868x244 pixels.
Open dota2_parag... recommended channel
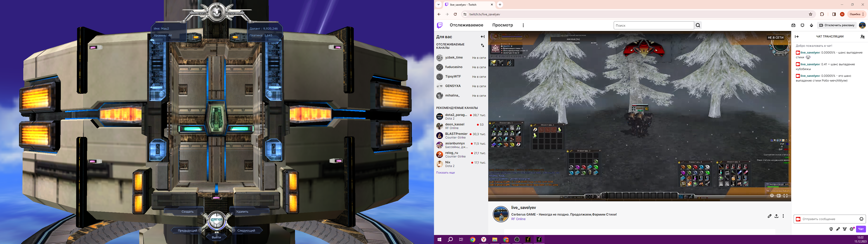(x=461, y=117)
